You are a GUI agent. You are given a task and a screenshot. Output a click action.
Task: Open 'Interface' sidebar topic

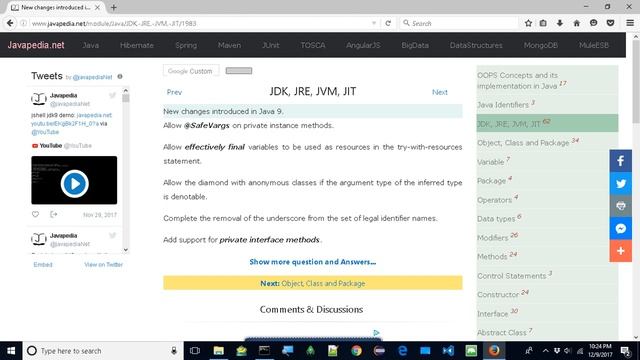pos(547,313)
